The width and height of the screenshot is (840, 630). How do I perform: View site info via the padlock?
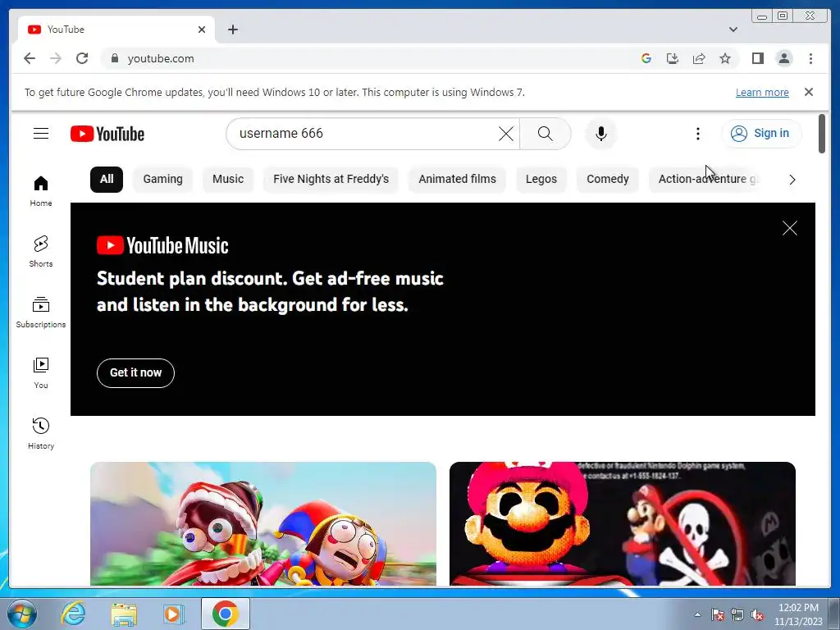pos(115,58)
